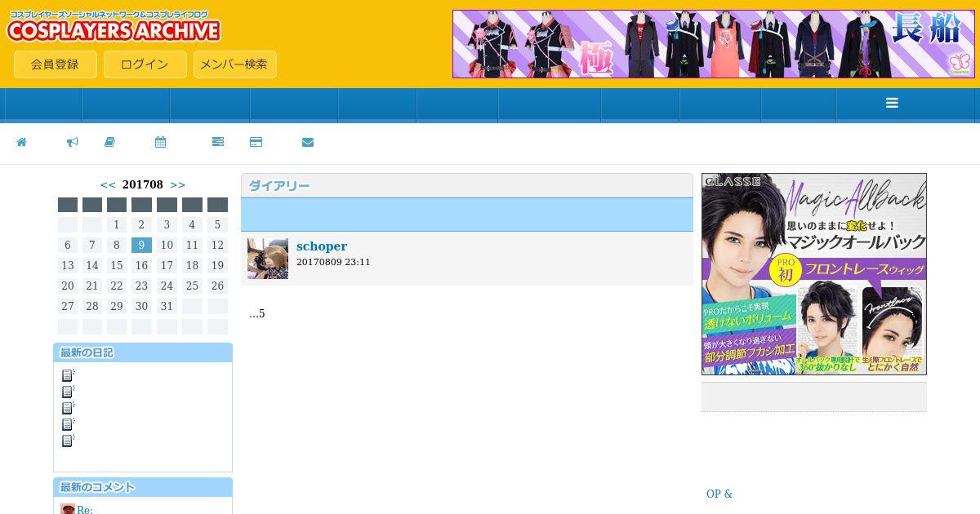Open the second diary entry icon in 最新の日記
The width and height of the screenshot is (980, 514).
tap(69, 392)
